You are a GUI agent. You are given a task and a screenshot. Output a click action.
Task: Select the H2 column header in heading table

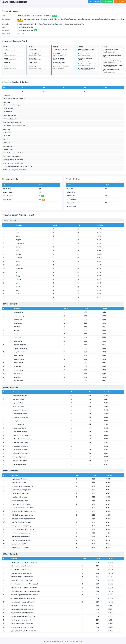point(23,87)
